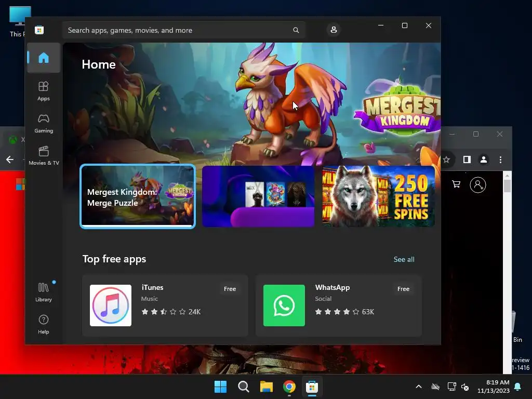Image resolution: width=532 pixels, height=399 pixels.
Task: Click iTunes 24K star rating
Action: pyautogui.click(x=171, y=312)
